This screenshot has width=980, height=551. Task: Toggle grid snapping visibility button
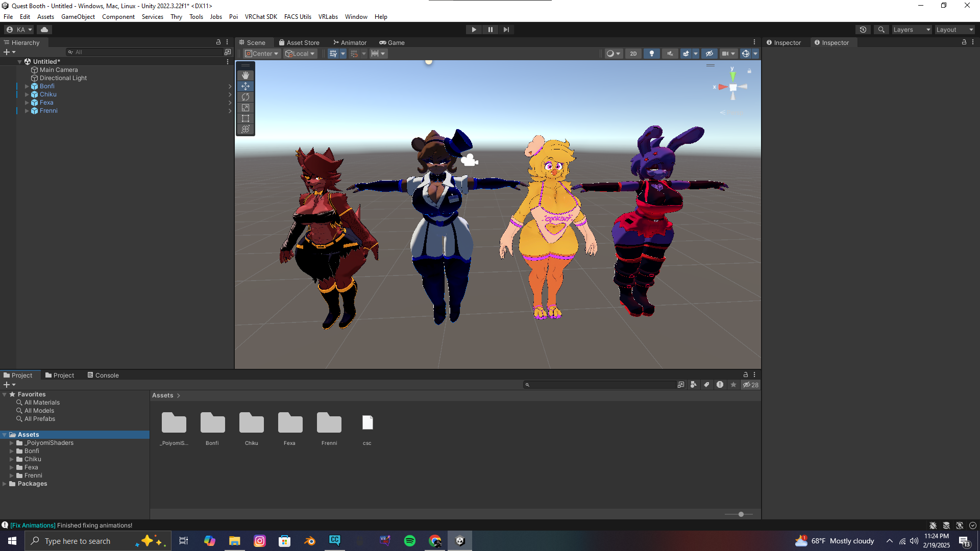pos(333,54)
